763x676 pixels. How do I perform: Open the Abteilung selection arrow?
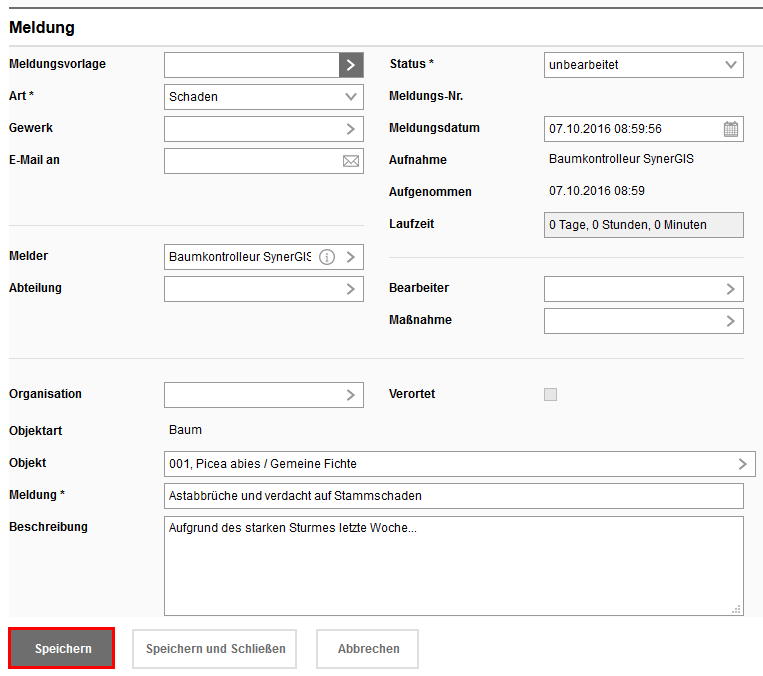(351, 289)
